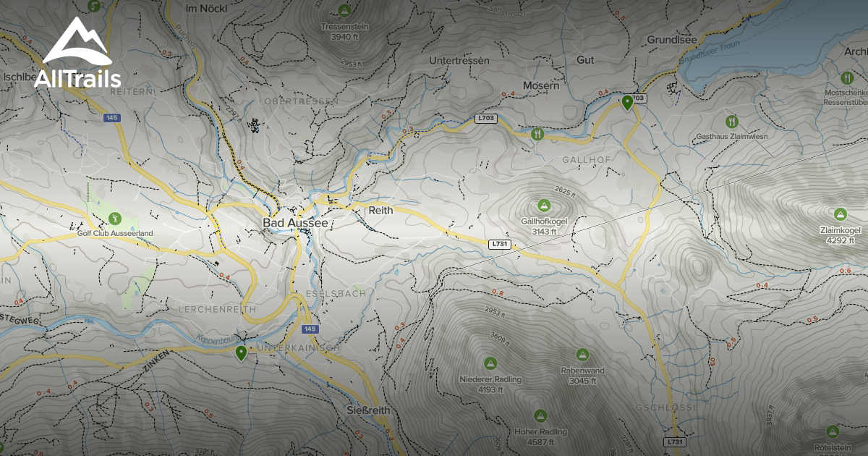Select the green pin near Unterkainisch
The image size is (868, 456).
(242, 354)
